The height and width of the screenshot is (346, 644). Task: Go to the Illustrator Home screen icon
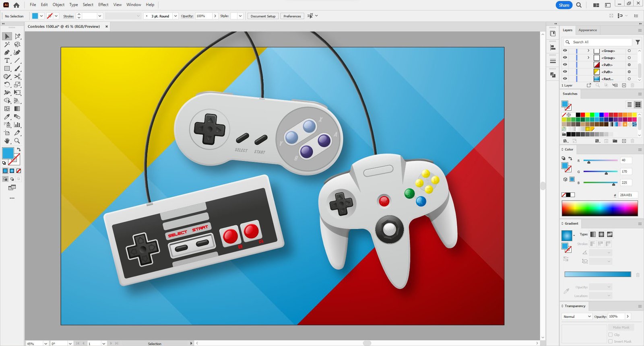pyautogui.click(x=17, y=5)
